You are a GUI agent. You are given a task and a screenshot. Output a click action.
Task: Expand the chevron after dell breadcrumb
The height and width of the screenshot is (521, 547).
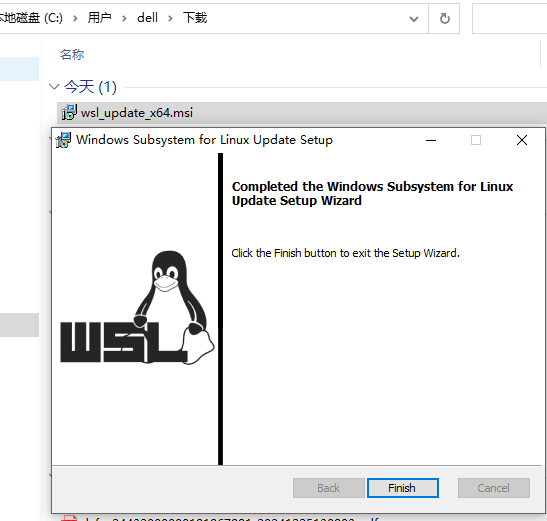coord(170,18)
